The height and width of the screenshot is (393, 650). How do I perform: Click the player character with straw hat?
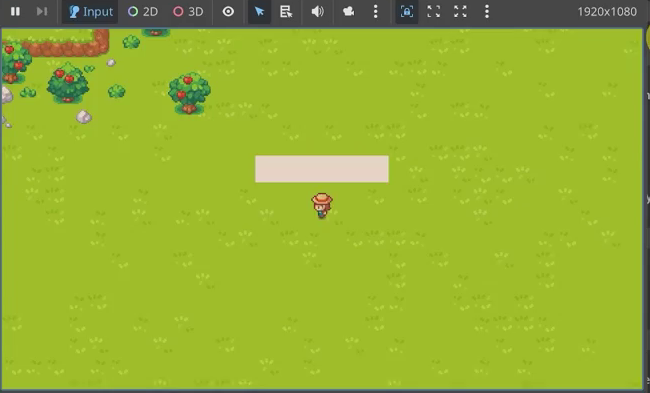click(322, 206)
